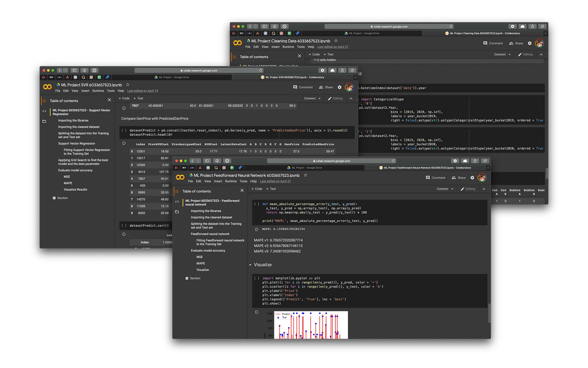Run the datasetPredict.corr() cell

pos(124,225)
